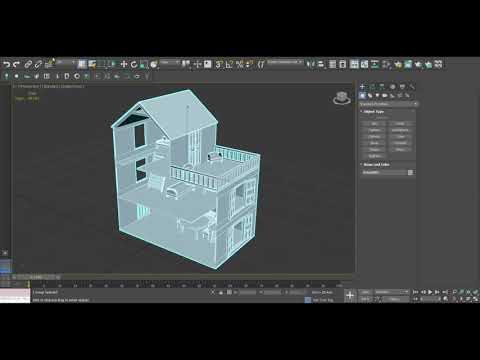Open the Named Selection Sets dropdown

[x=285, y=62]
